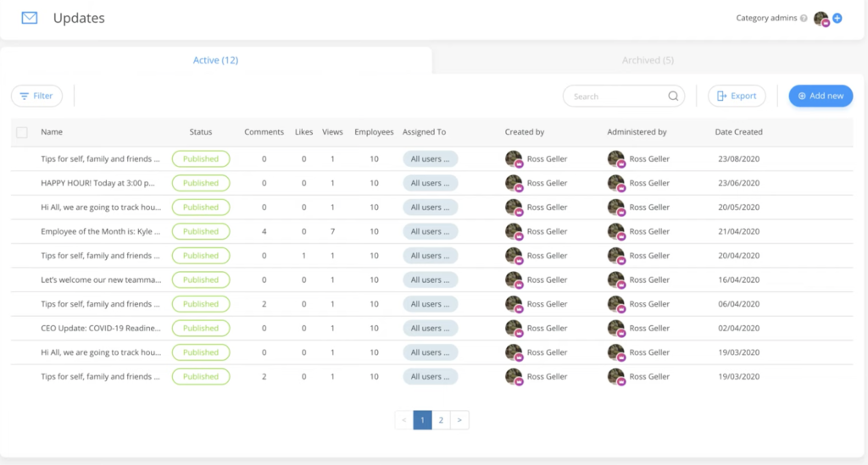Click Administered by avatar on the 23/06/2020 row
Screen dimensions: 868x465
pyautogui.click(x=615, y=183)
